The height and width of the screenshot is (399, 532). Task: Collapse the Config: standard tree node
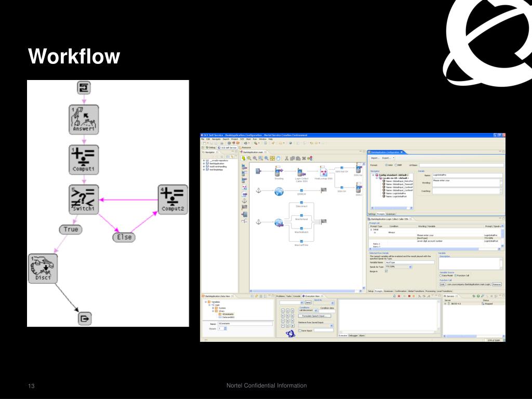[x=373, y=175]
